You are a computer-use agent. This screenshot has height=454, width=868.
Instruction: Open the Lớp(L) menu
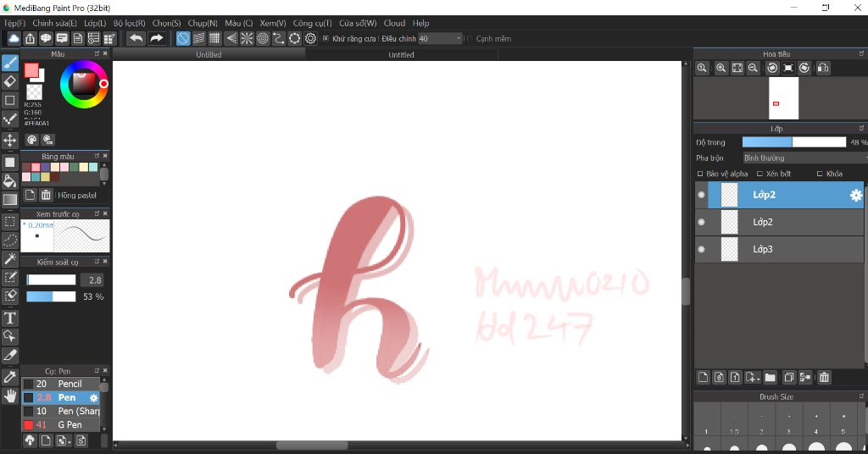(x=95, y=23)
